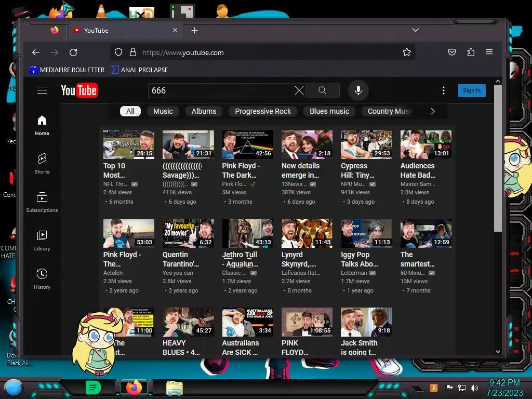Select the Music filter chip
Screen dimensions: 532x399
[163, 111]
